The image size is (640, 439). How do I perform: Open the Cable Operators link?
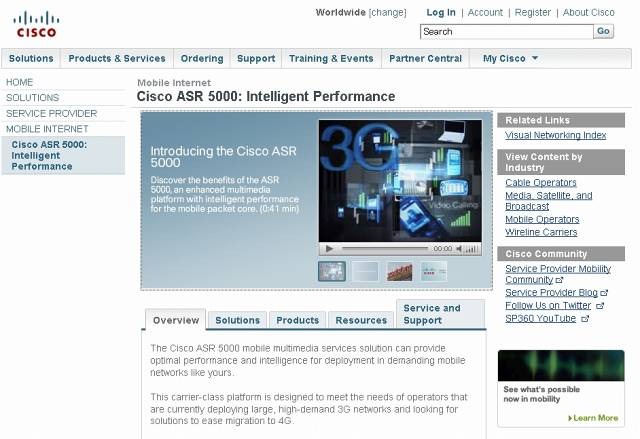point(540,182)
